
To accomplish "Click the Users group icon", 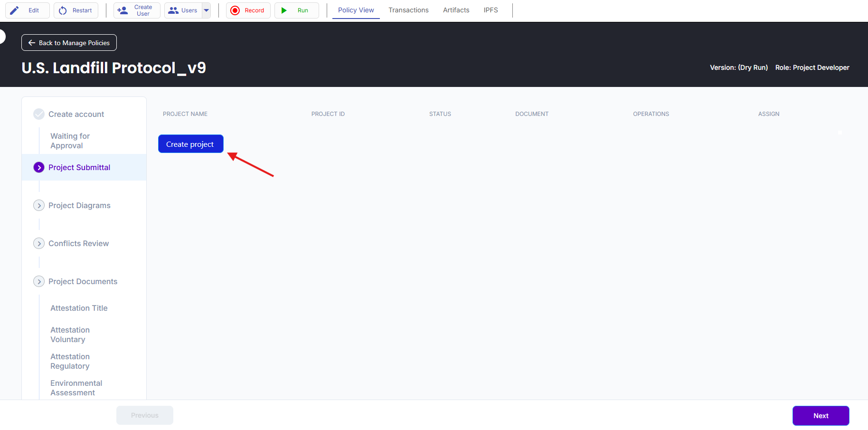I will [173, 10].
